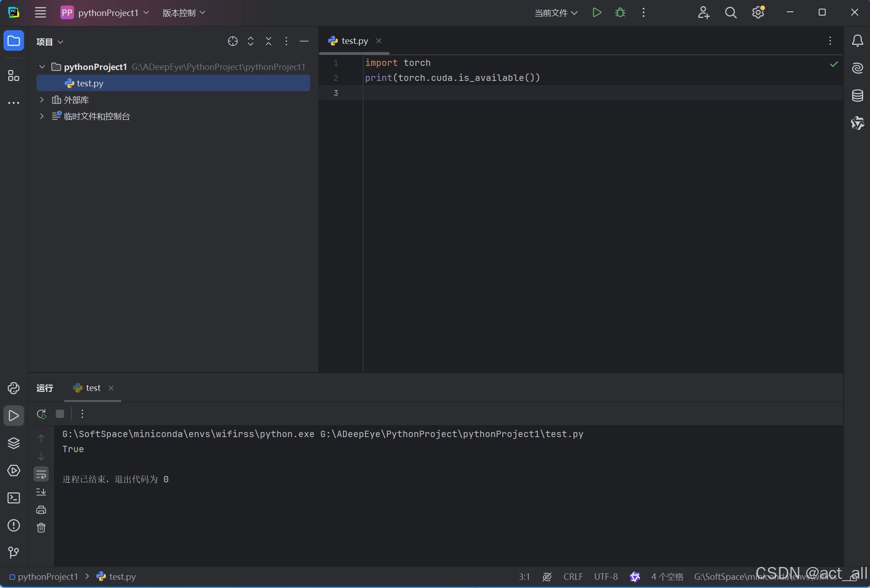The height and width of the screenshot is (588, 870).
Task: Open the 版本控制 menu
Action: pos(179,12)
